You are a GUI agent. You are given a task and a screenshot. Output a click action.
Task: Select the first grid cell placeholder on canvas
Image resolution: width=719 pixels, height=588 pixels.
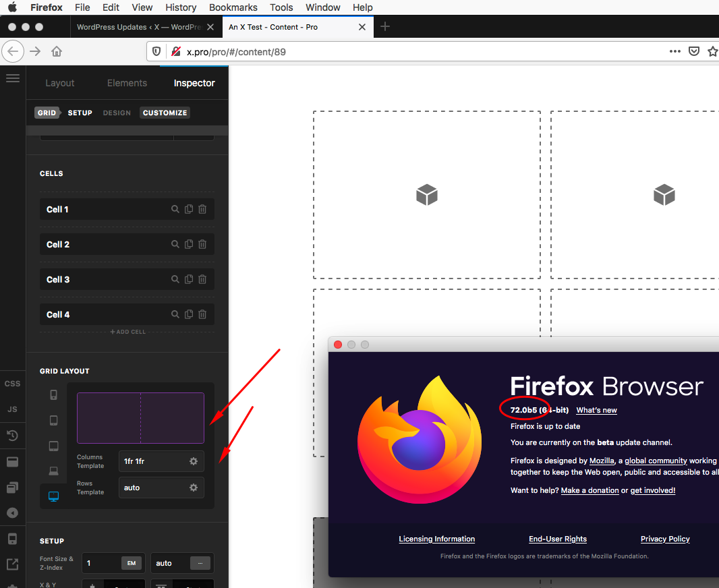(x=426, y=195)
